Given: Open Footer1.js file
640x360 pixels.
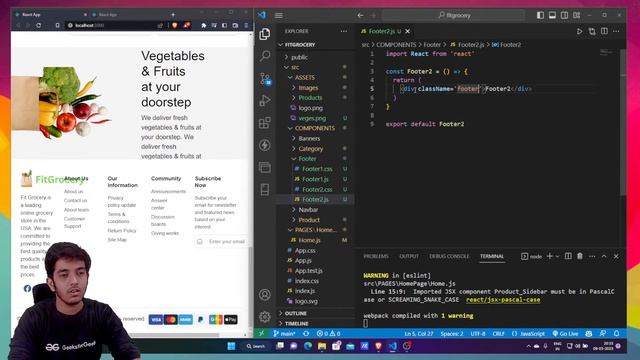Looking at the screenshot, I should tap(315, 179).
